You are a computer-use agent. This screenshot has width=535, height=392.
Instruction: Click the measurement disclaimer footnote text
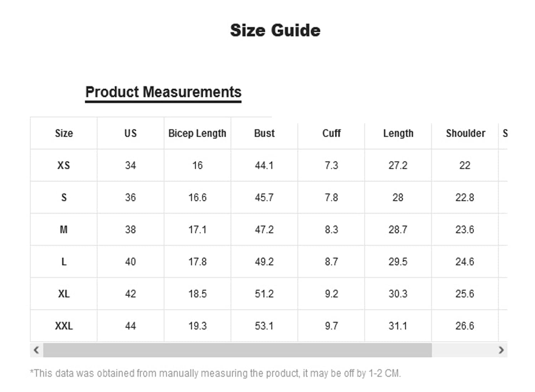point(215,373)
